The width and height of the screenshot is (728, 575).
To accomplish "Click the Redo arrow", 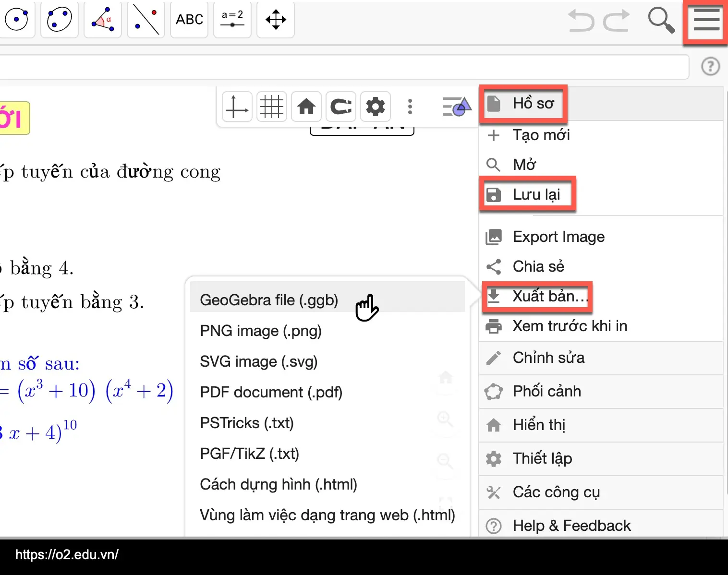I will [x=616, y=21].
